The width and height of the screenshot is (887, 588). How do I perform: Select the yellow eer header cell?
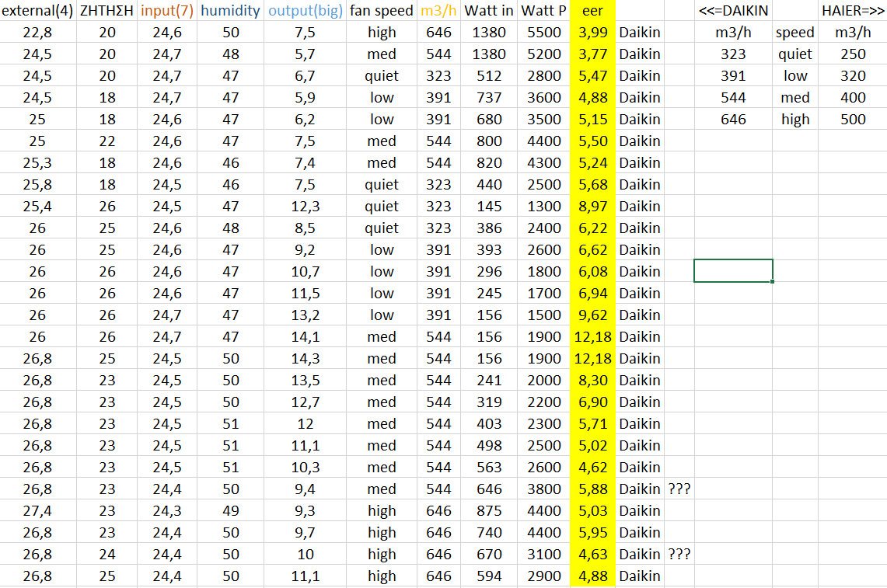pos(593,11)
